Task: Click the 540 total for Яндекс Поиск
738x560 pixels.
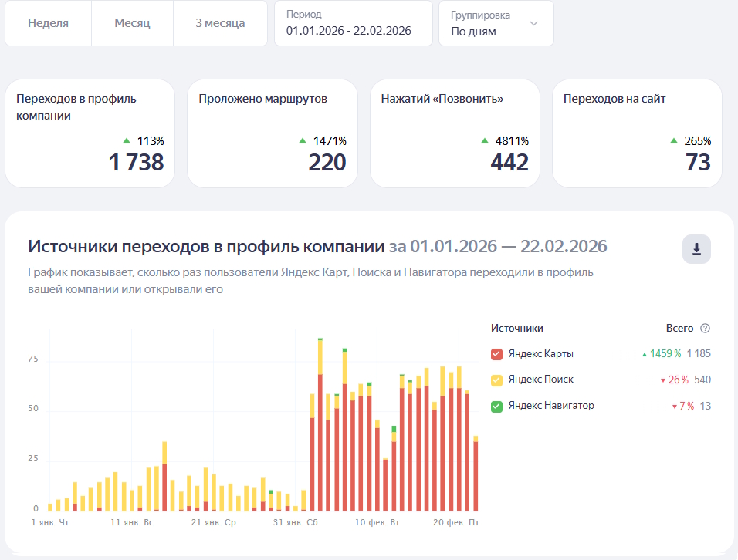Action: [702, 380]
